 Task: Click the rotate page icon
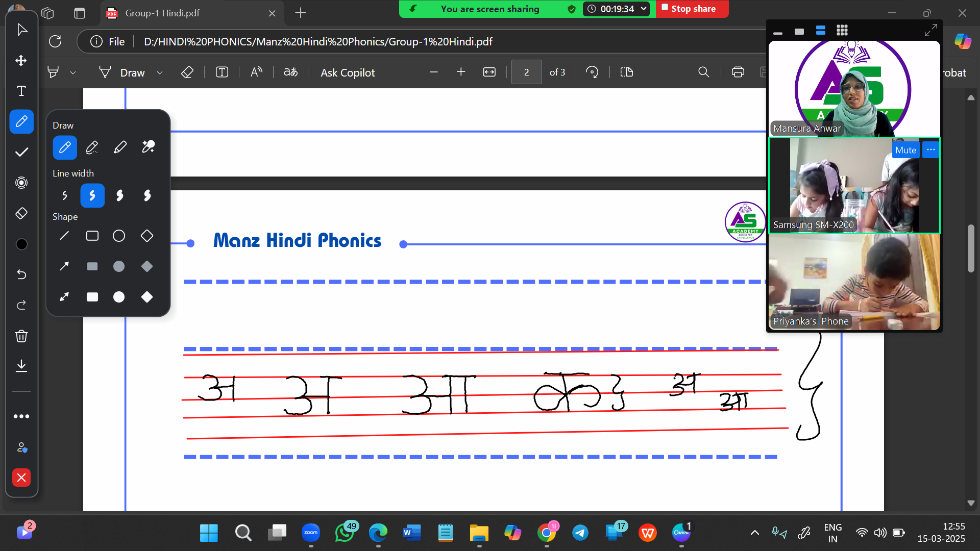(592, 72)
